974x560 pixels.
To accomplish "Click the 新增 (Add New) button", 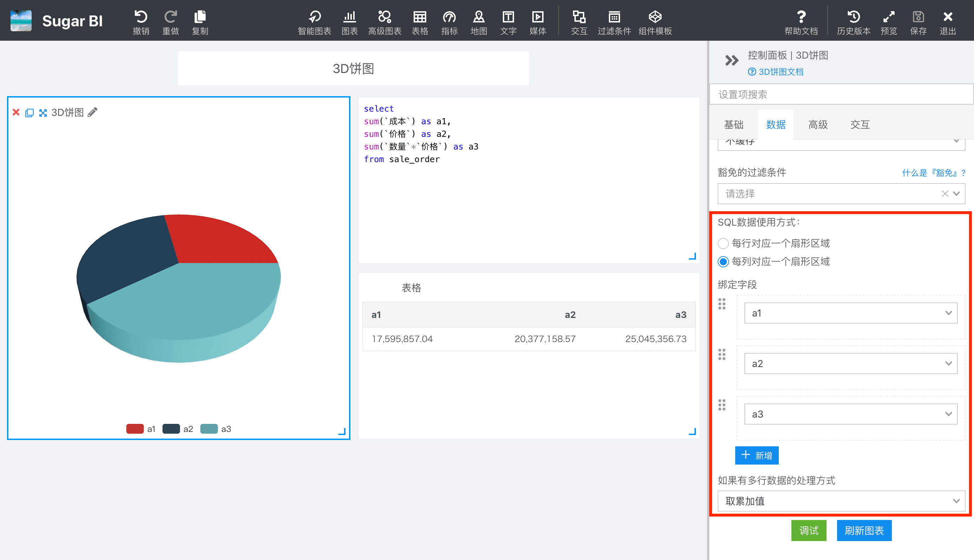I will (x=757, y=456).
